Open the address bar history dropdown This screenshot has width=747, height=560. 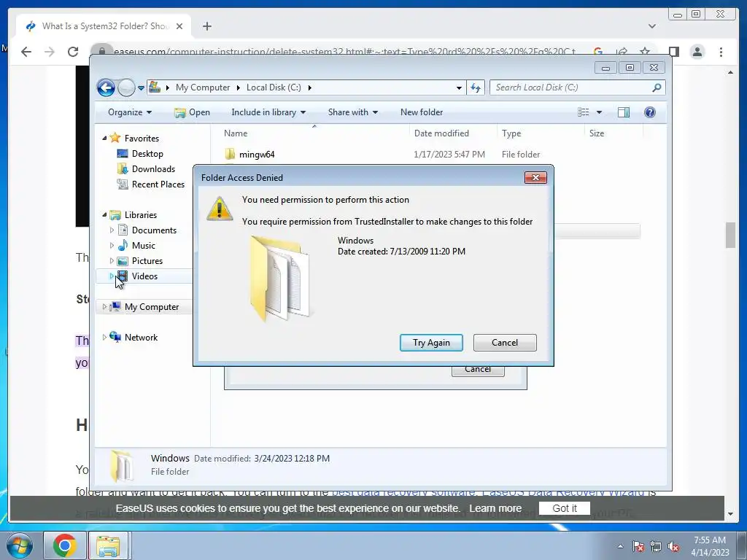[459, 87]
